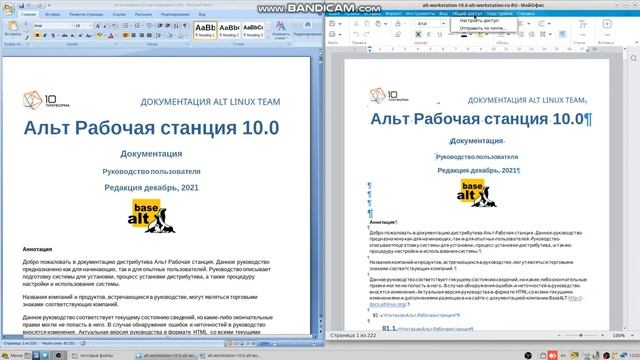Image resolution: width=640 pixels, height=360 pixels.
Task: Open МойОфис font name dropdown
Action: 443,24
